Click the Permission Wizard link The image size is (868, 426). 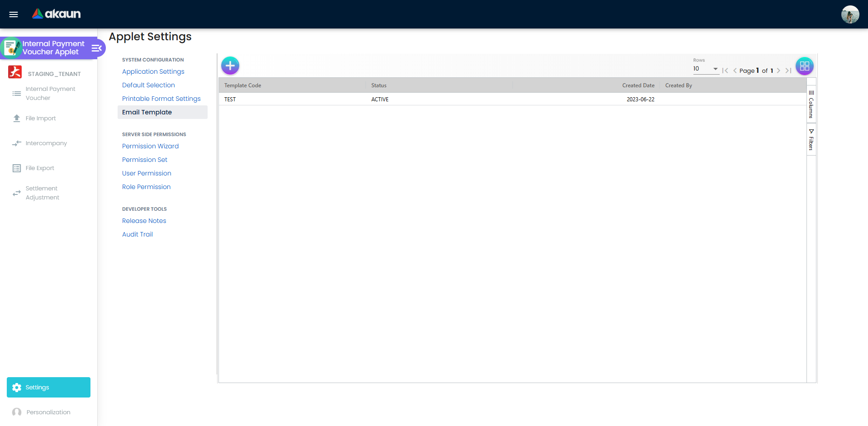150,146
